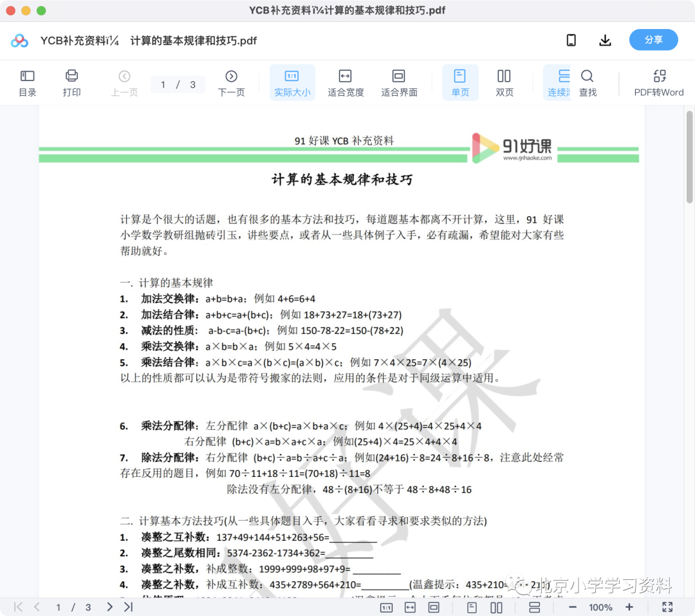Click the Baidu Netdisk cloud logo
The height and width of the screenshot is (616, 695).
19,41
